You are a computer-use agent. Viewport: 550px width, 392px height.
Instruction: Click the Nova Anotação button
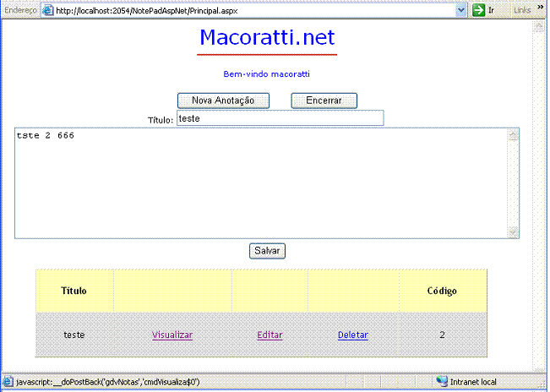223,101
